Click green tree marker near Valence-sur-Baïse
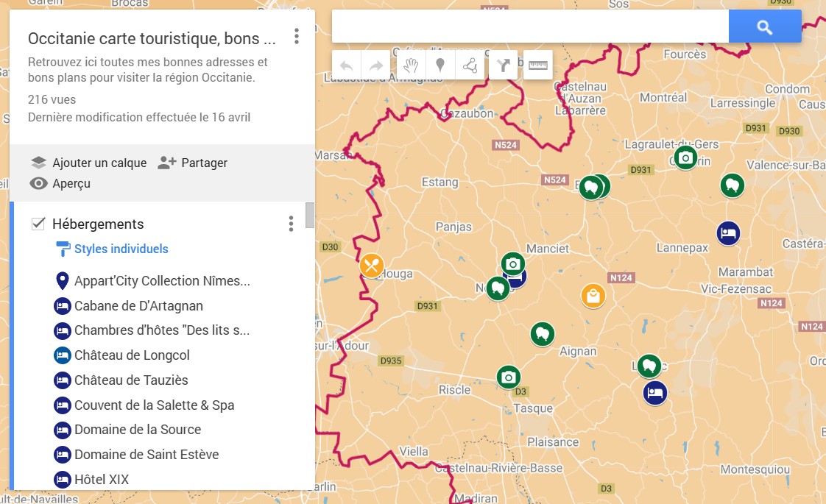Image resolution: width=826 pixels, height=504 pixels. pos(733,185)
